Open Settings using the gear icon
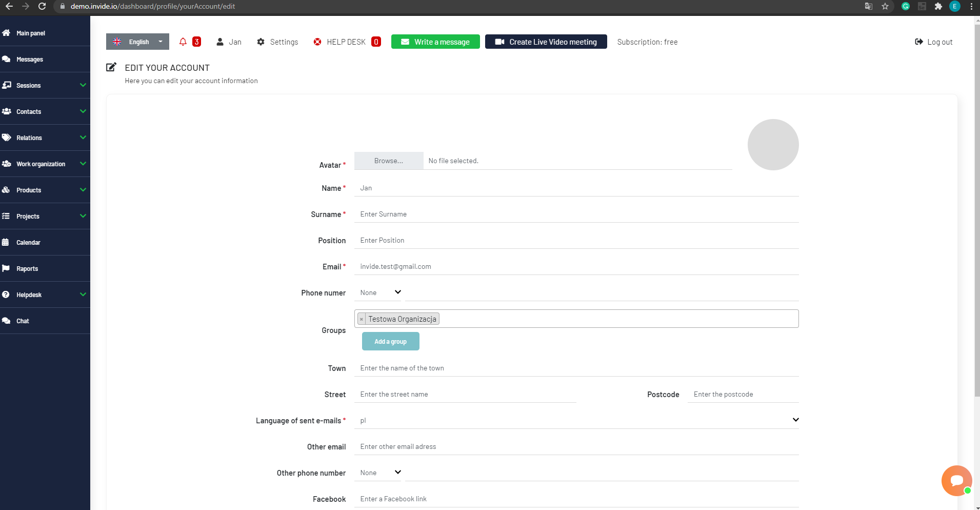The height and width of the screenshot is (510, 980). pos(277,42)
